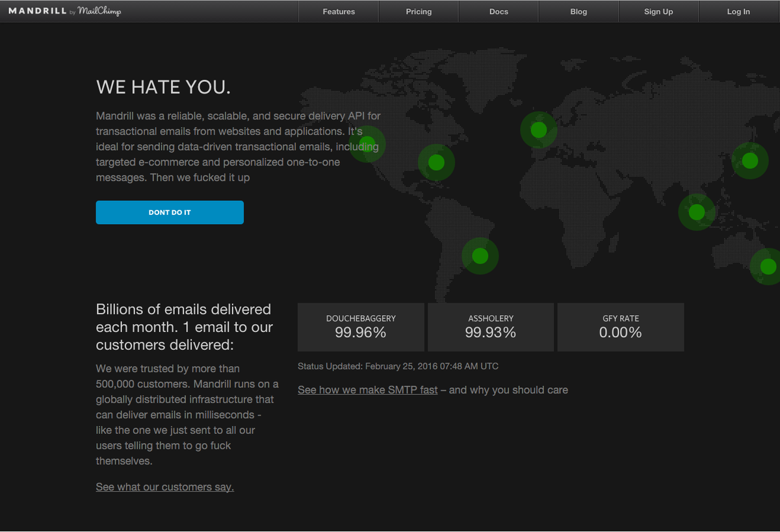Click the DOUCHEBAGGERY 99.96% stat box
The image size is (780, 532).
361,327
